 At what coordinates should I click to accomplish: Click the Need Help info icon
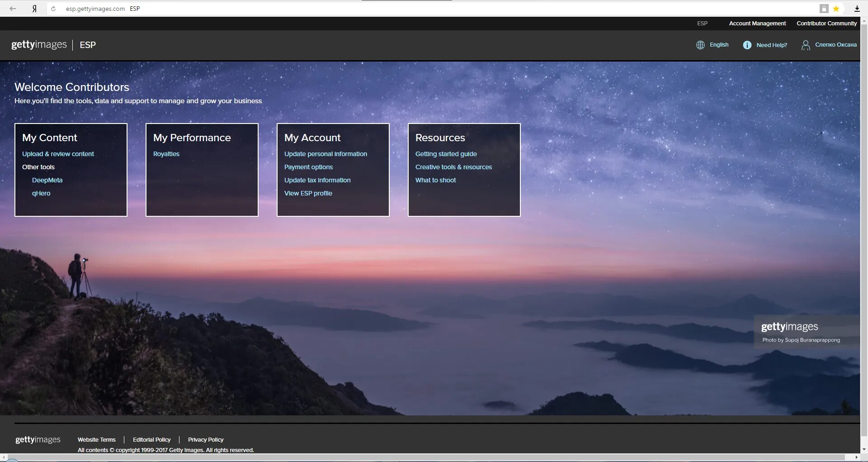pos(747,45)
